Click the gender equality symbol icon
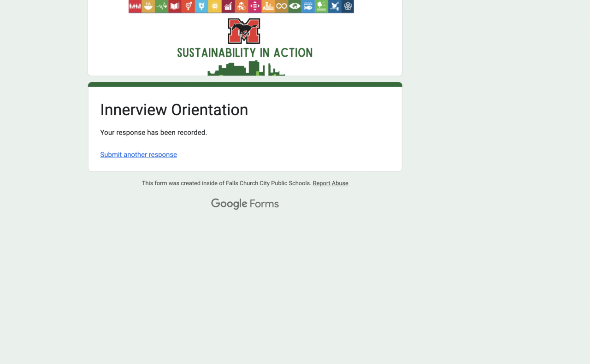Viewport: 590px width, 364px height. (x=188, y=6)
